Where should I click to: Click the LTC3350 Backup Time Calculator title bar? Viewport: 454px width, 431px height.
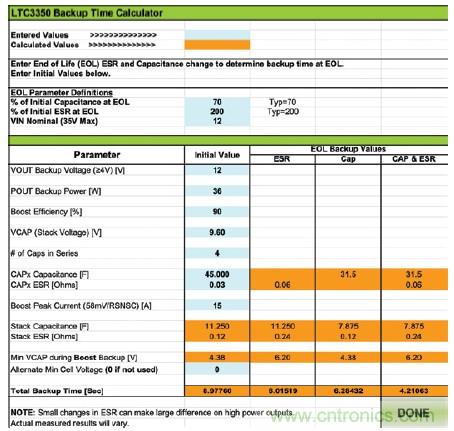[x=228, y=13]
